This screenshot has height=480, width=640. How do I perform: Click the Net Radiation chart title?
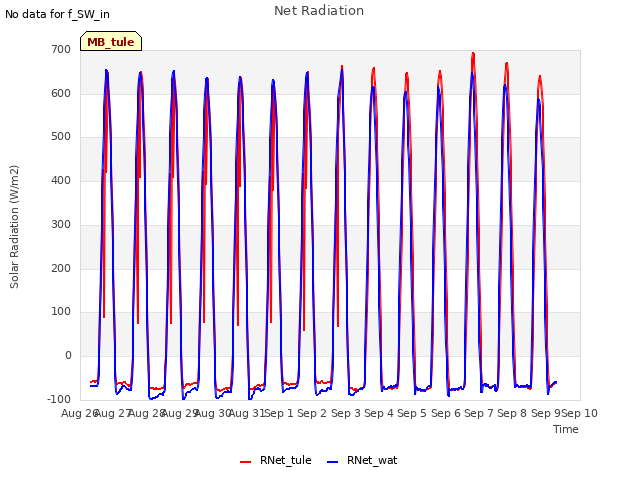coord(319,11)
